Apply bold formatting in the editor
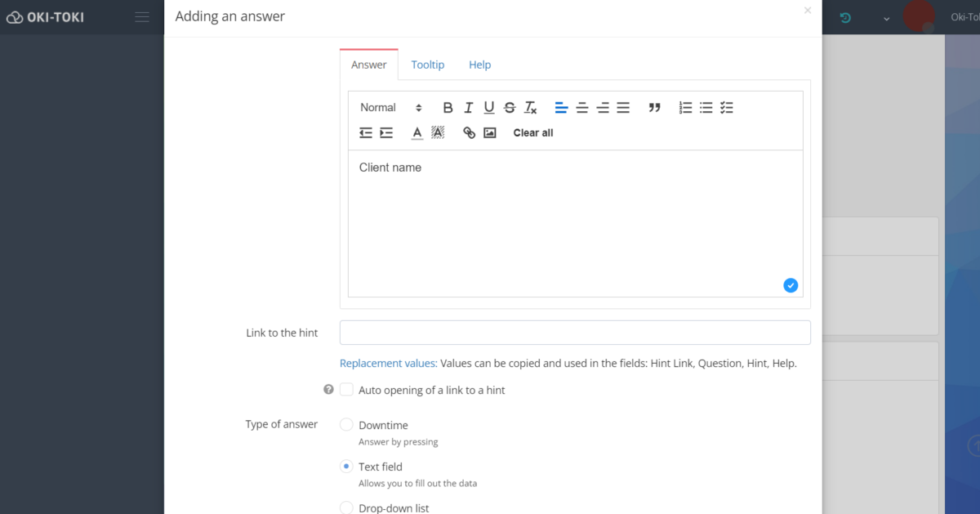Image resolution: width=980 pixels, height=514 pixels. 448,107
